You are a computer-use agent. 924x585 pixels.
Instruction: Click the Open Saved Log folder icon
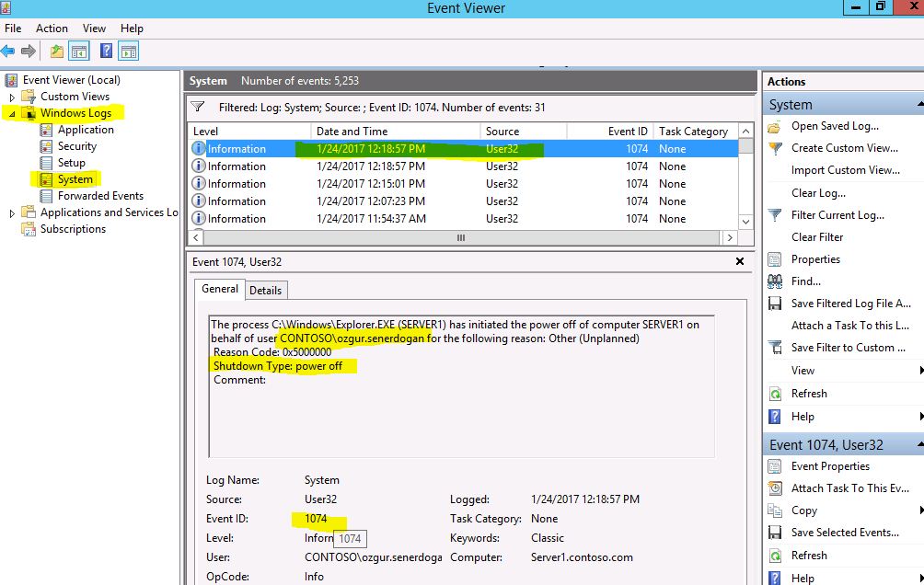pos(775,127)
